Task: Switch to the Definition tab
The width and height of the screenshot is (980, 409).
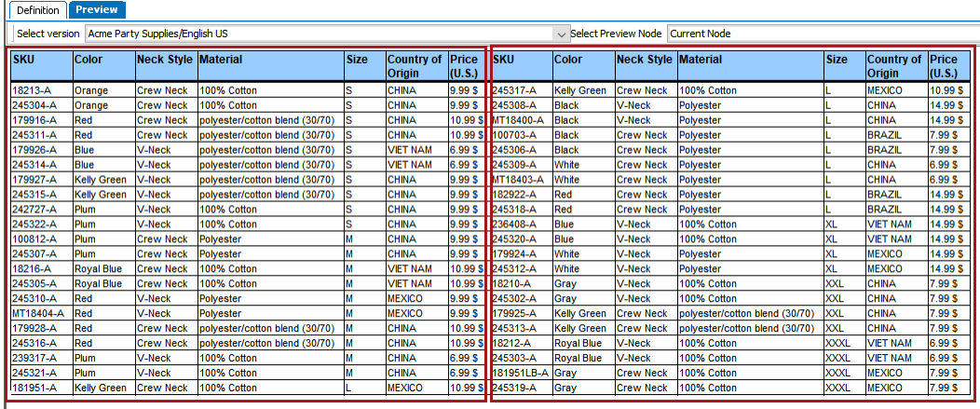Action: click(x=38, y=10)
